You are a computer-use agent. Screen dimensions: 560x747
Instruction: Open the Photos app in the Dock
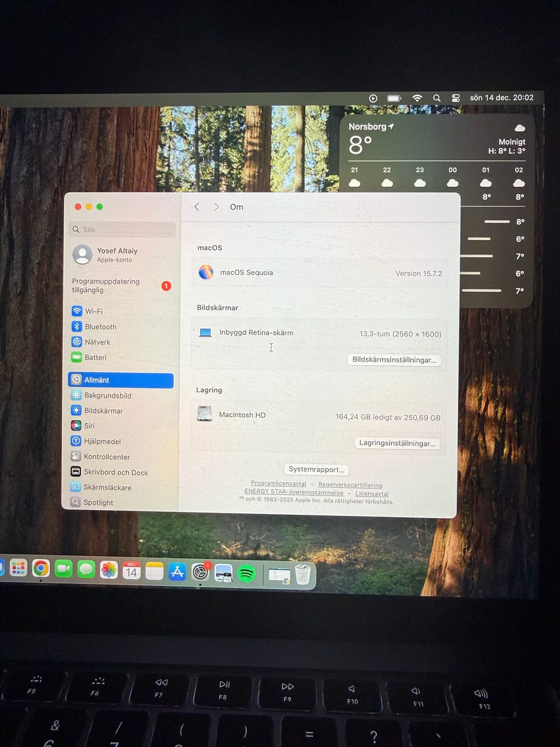click(108, 570)
